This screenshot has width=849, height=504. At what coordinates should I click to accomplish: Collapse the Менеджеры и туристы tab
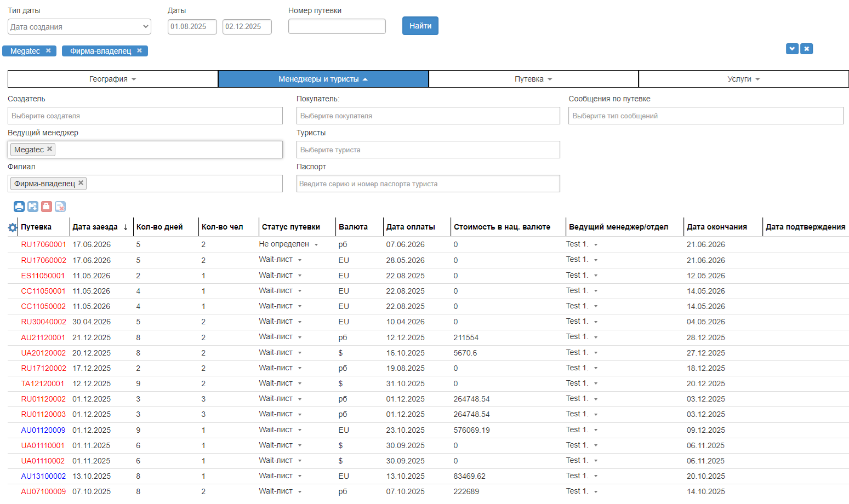[323, 79]
